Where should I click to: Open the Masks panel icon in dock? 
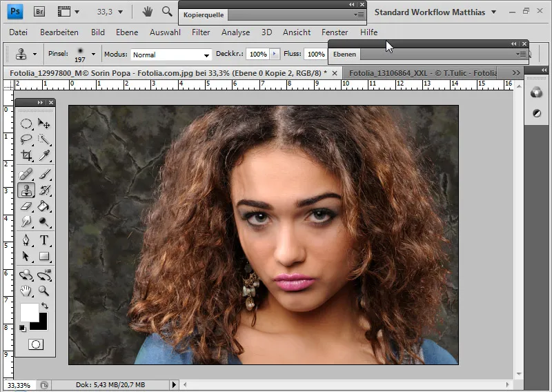(x=537, y=113)
